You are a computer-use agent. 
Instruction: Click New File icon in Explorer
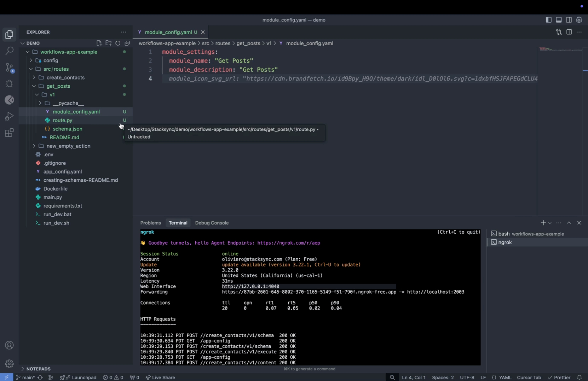pos(99,43)
